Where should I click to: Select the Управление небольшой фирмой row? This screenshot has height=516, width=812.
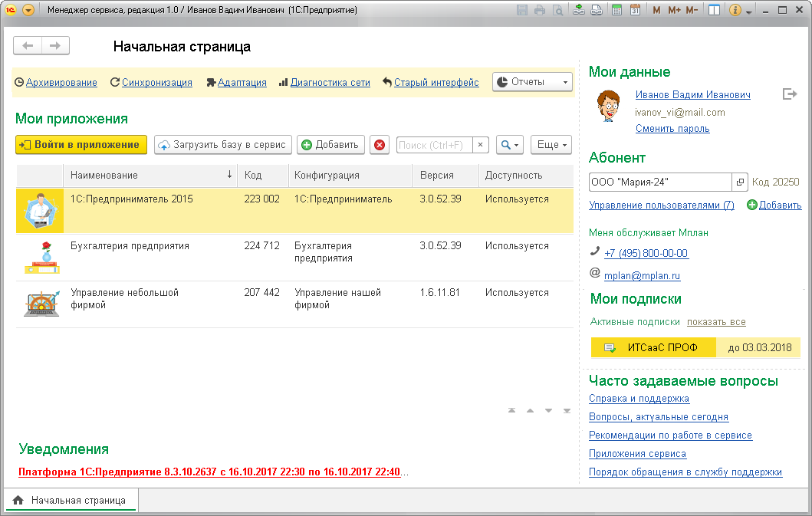(x=294, y=304)
